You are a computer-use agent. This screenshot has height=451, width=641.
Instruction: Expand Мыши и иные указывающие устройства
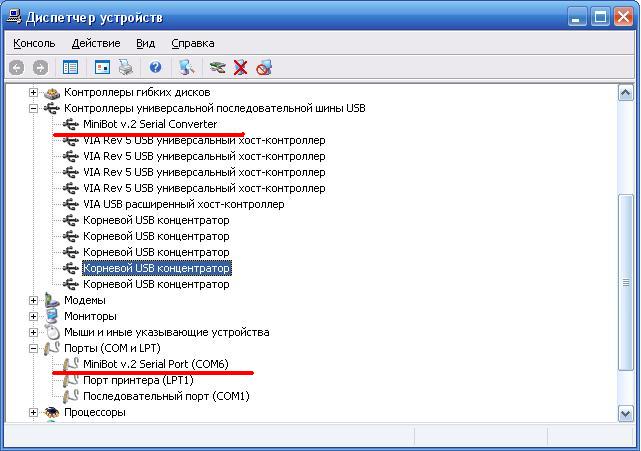point(34,332)
